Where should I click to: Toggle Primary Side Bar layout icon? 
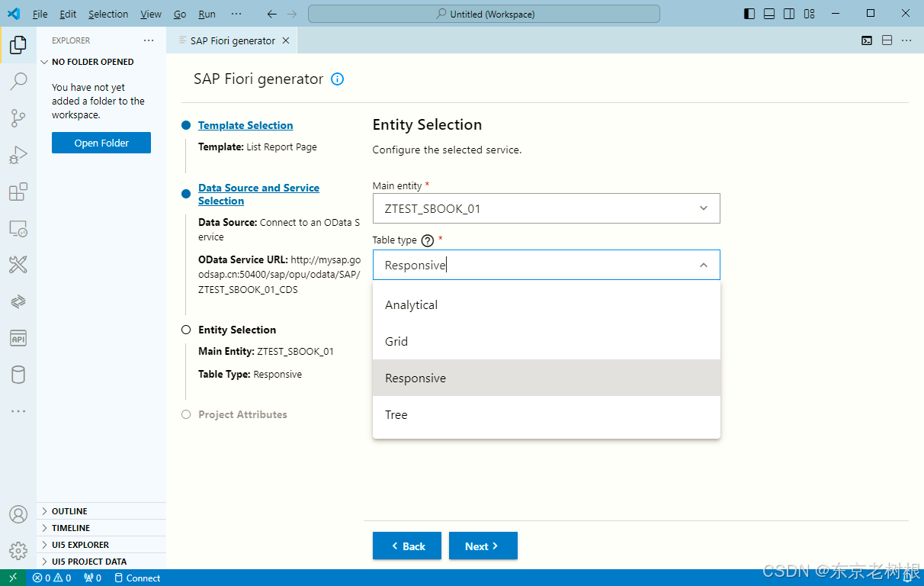point(749,14)
